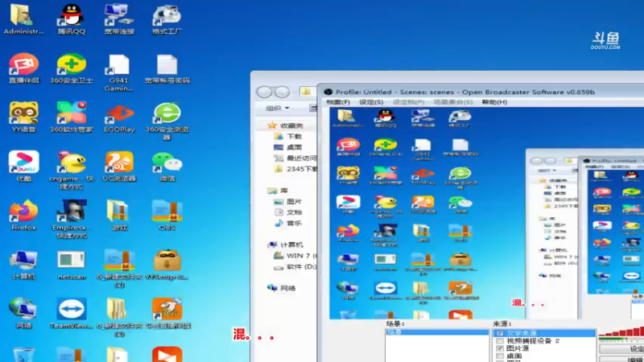Open the 计算机 desktop icon
This screenshot has height=362, width=644.
tap(24, 265)
